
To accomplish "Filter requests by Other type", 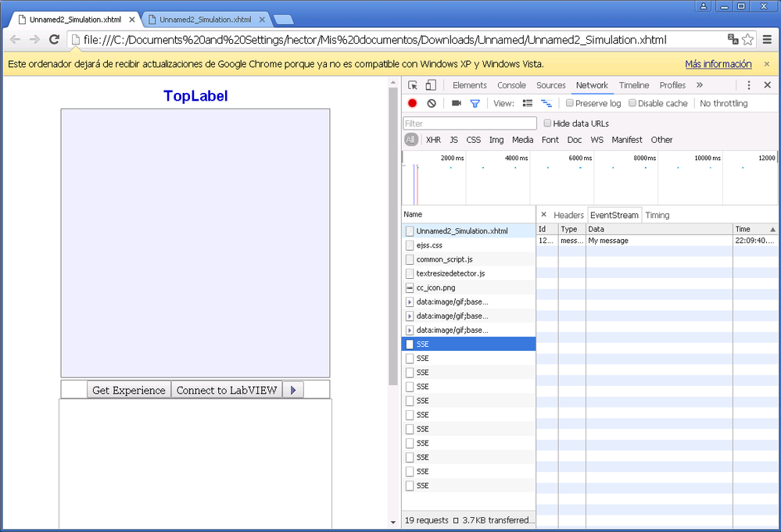I will tap(661, 140).
